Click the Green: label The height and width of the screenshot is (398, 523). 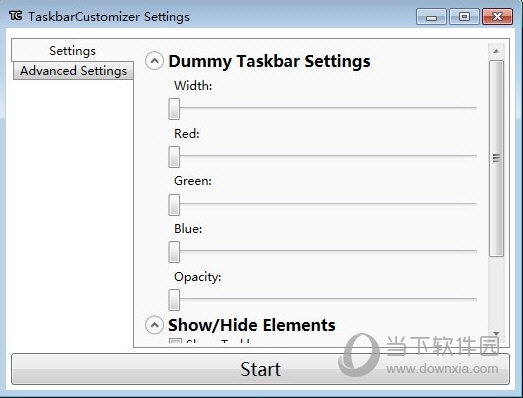point(193,181)
